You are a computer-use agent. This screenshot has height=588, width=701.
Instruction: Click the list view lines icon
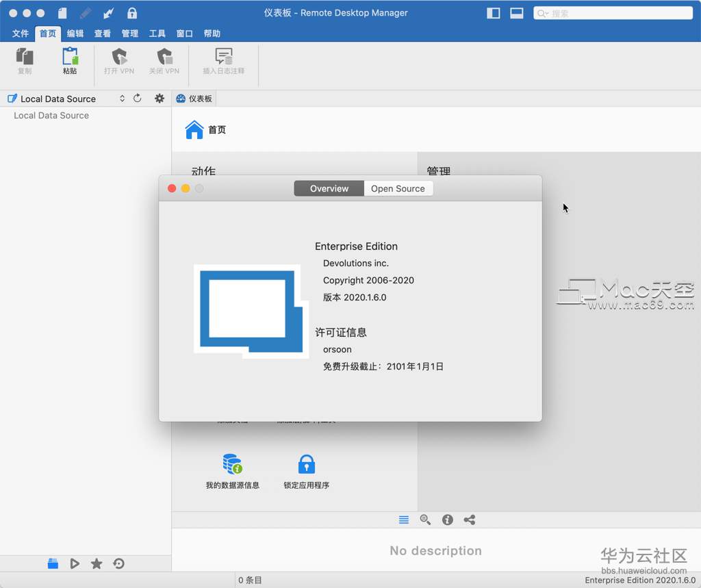[x=404, y=520]
